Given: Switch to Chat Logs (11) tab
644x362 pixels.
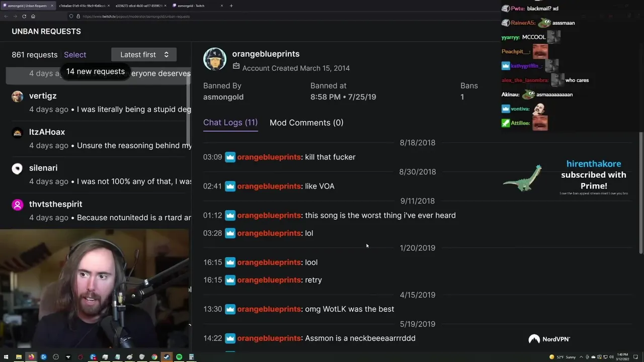Looking at the screenshot, I should coord(230,123).
